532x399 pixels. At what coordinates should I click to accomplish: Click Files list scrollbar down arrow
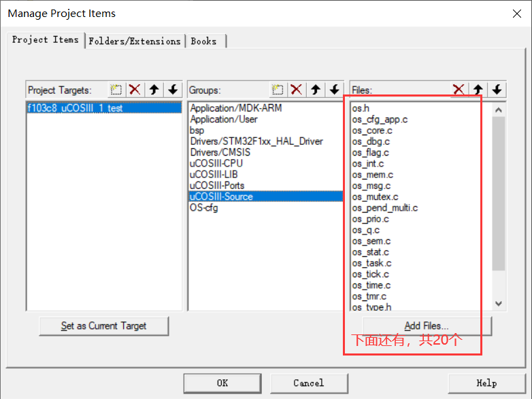coord(499,304)
